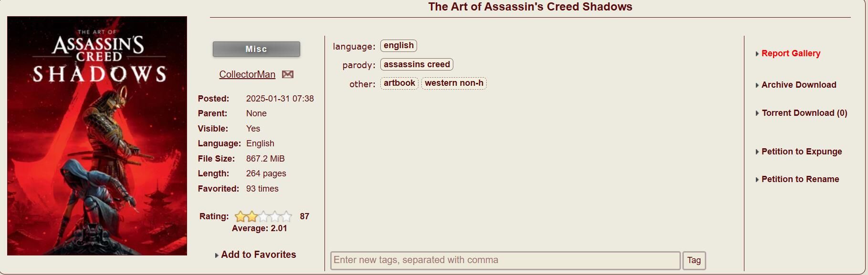Click the arrow icon before Torrent Download

tap(757, 113)
